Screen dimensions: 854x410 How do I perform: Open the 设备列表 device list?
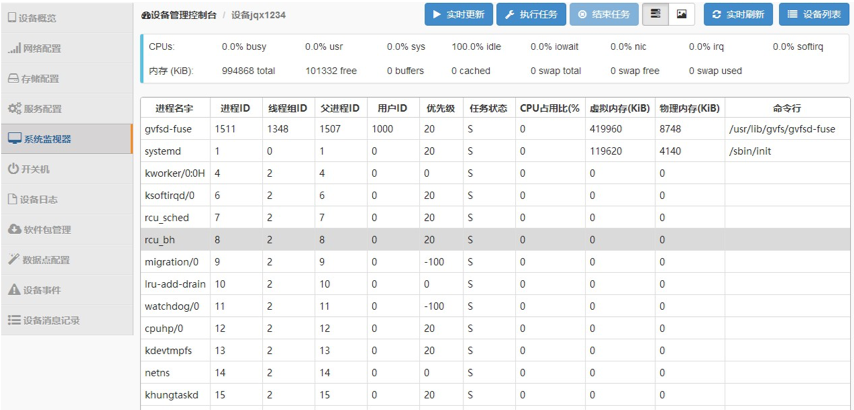814,15
